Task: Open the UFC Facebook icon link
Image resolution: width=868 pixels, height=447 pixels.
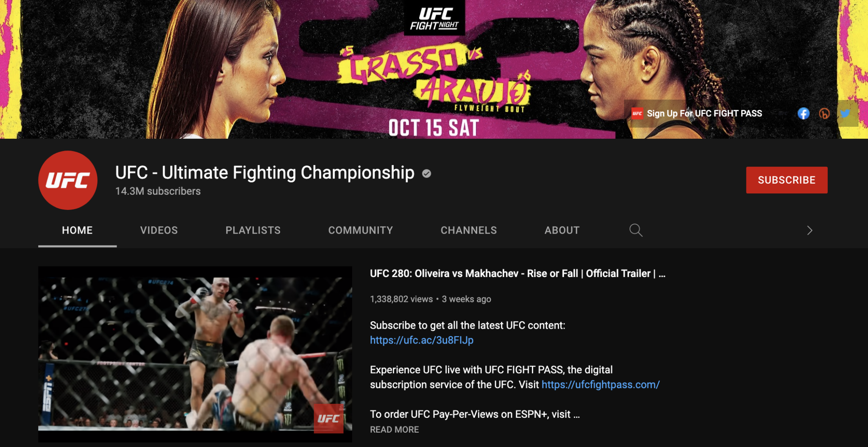Action: tap(803, 114)
